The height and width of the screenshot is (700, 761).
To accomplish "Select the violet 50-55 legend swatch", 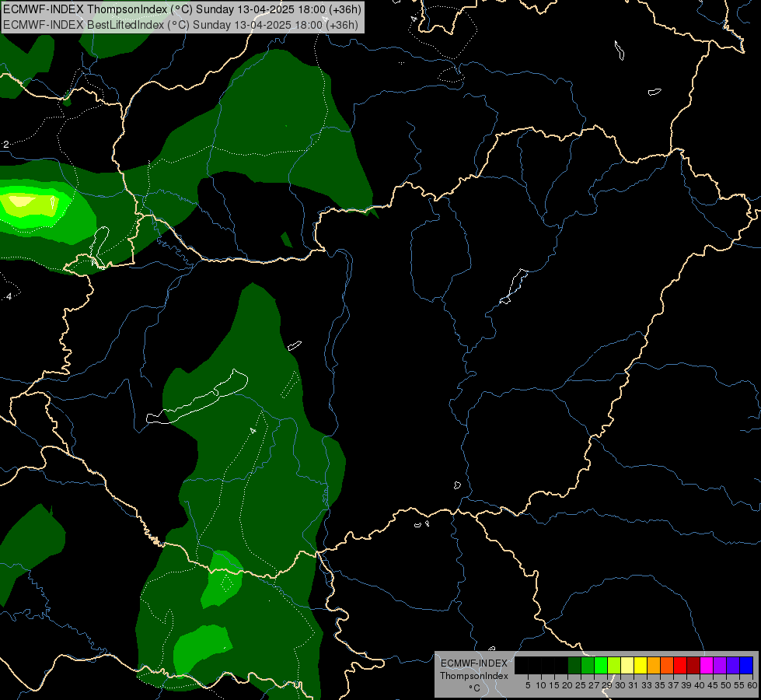I will (733, 665).
